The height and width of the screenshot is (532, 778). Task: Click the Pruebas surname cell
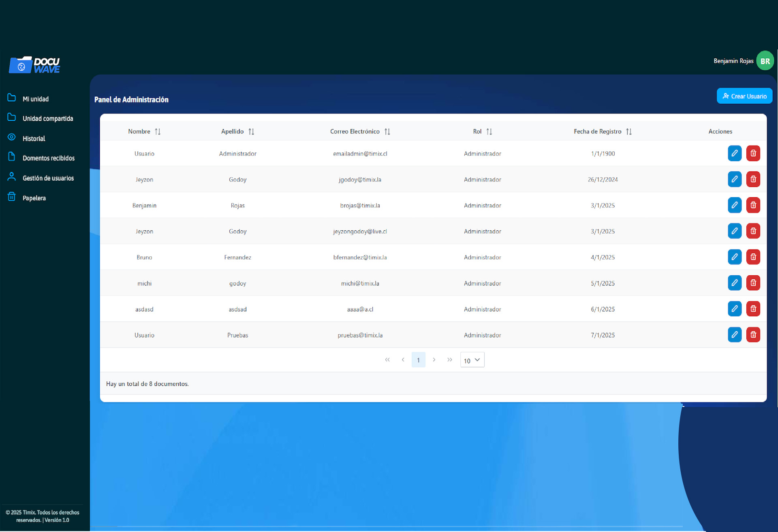pos(237,335)
